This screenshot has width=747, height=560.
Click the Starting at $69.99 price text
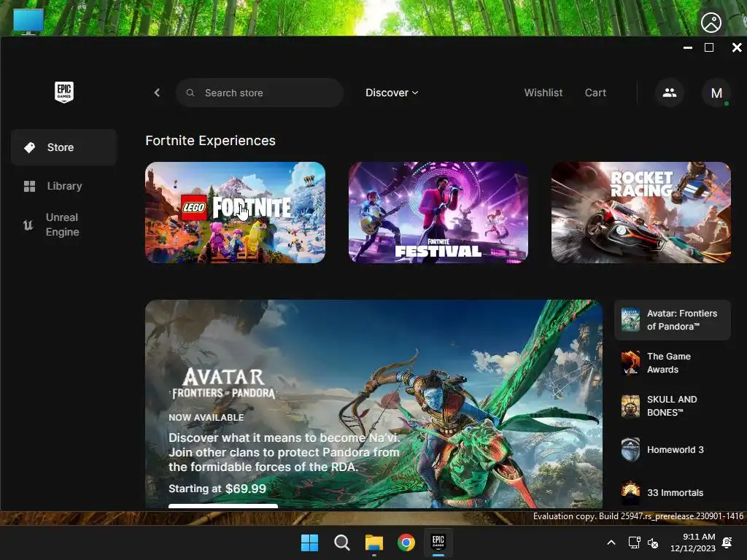tap(217, 489)
